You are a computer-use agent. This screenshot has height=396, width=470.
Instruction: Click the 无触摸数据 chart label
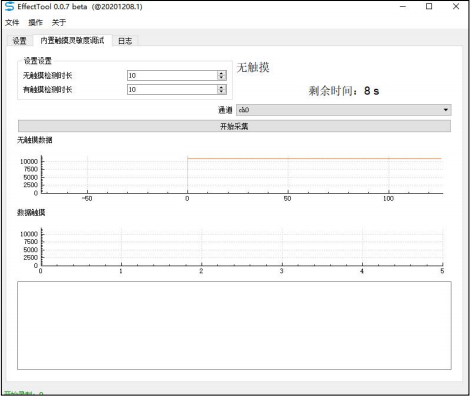[x=35, y=140]
